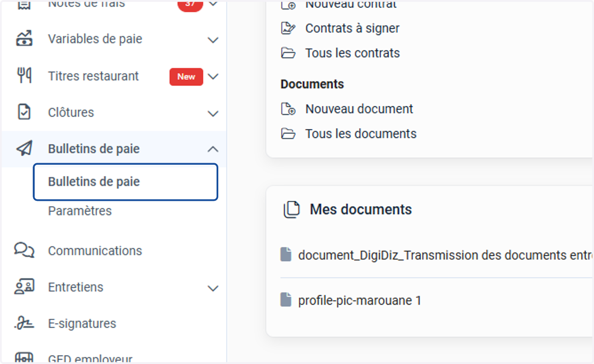Viewport: 594px width, 364px height.
Task: Open the Communications menu item
Action: click(x=95, y=251)
